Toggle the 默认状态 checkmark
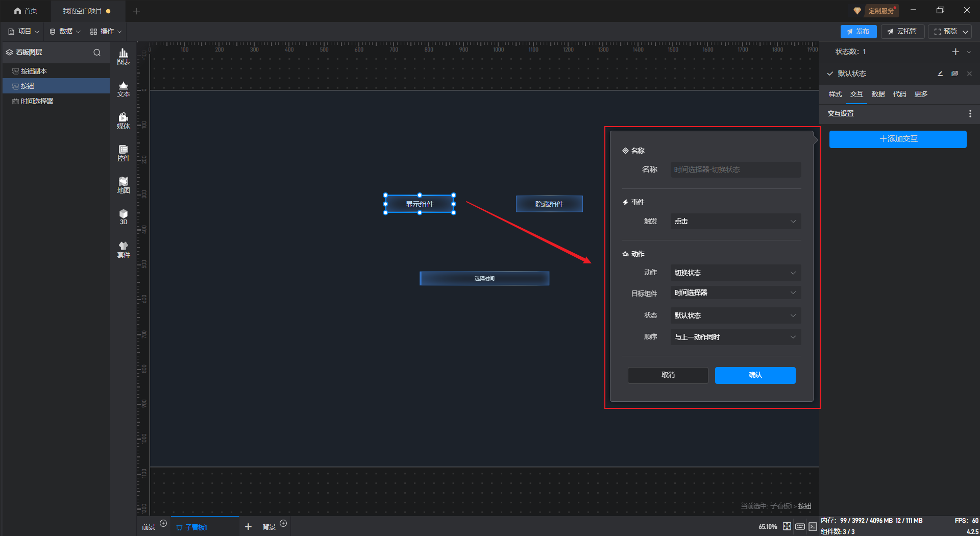Screen dimensions: 980x536 (830, 74)
